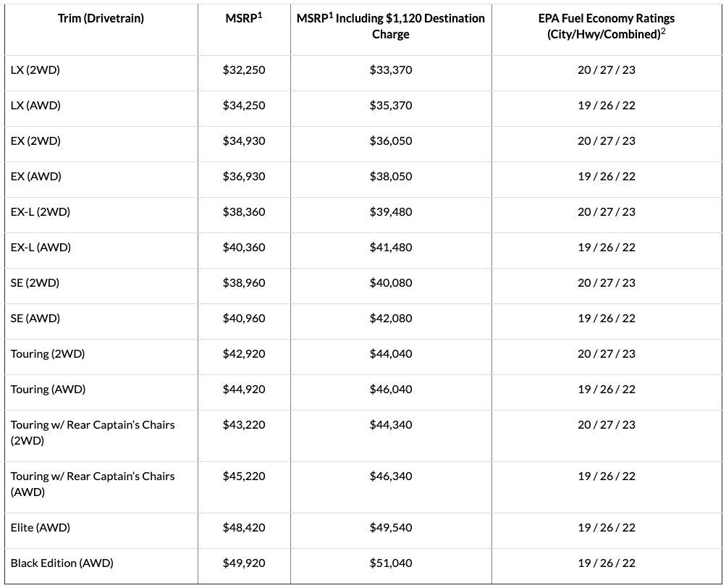The height and width of the screenshot is (588, 726).
Task: Select the $38,050 price with destination
Action: 391,177
